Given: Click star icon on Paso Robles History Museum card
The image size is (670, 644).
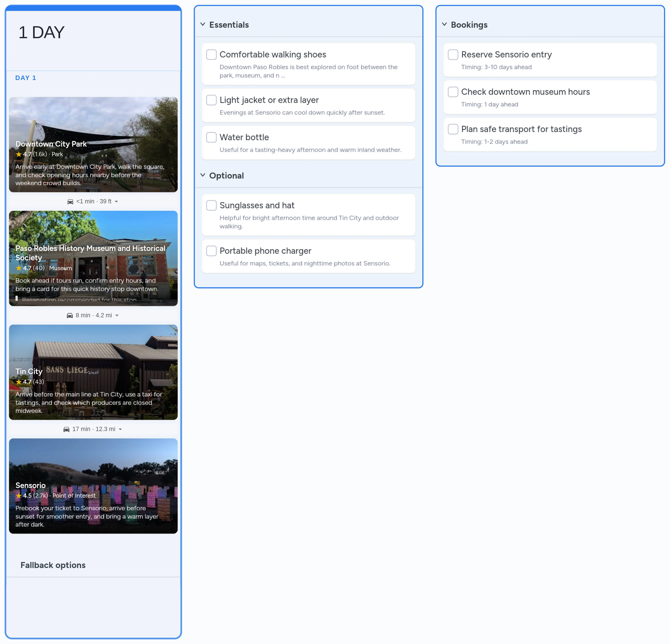Looking at the screenshot, I should click(19, 268).
